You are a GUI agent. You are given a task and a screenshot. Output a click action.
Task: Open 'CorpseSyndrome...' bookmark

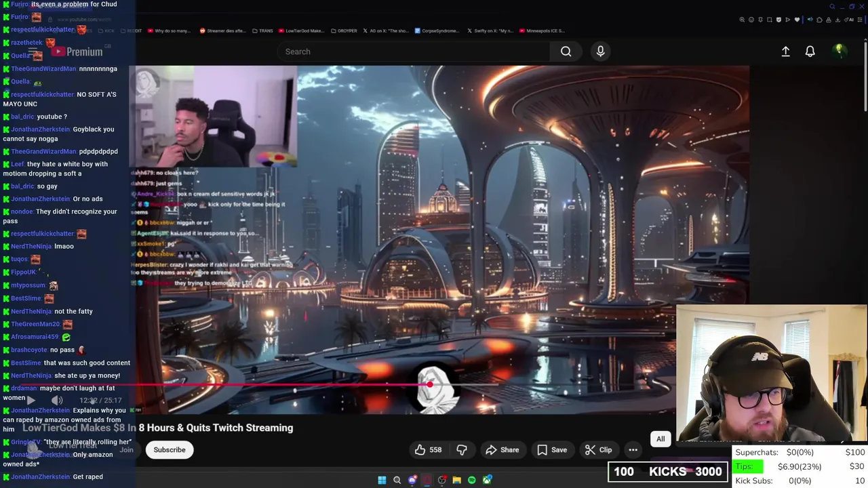coord(436,30)
